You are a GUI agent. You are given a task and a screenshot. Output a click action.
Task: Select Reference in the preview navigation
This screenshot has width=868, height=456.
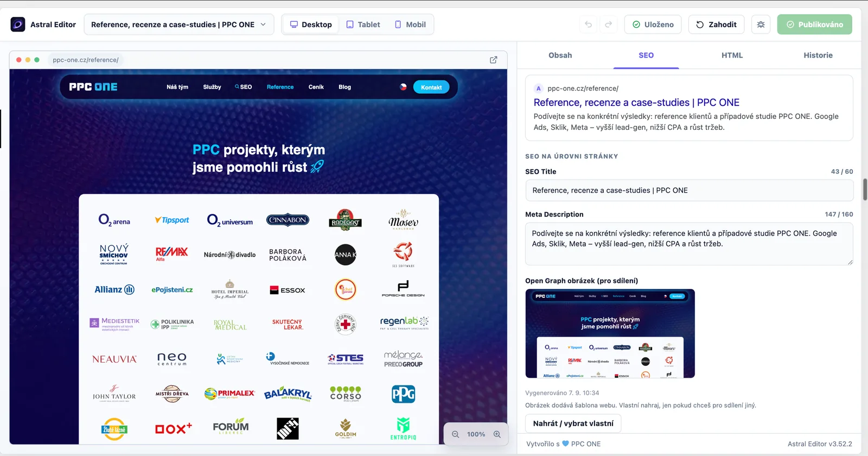[280, 87]
